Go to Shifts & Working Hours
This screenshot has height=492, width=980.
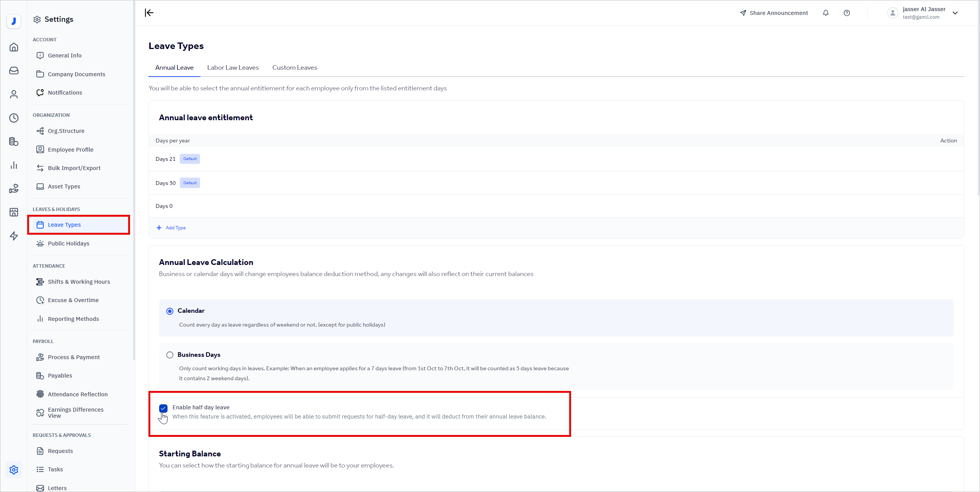coord(79,282)
